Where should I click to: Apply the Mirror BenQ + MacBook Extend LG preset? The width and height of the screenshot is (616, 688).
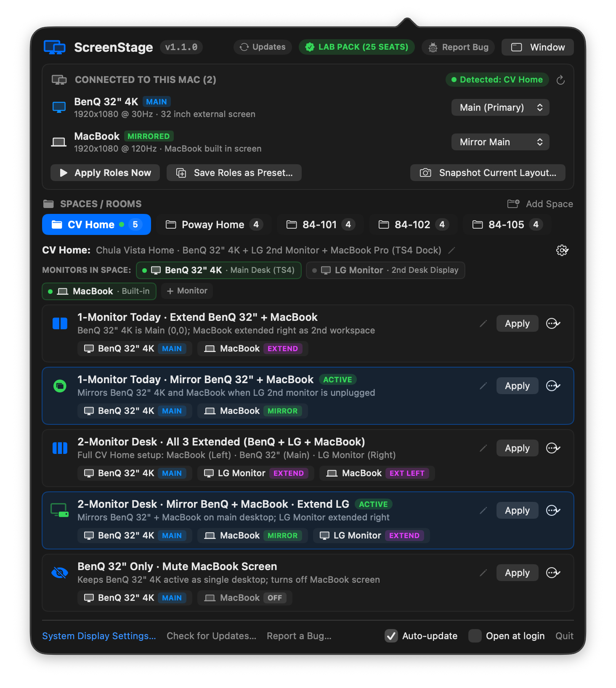[517, 510]
